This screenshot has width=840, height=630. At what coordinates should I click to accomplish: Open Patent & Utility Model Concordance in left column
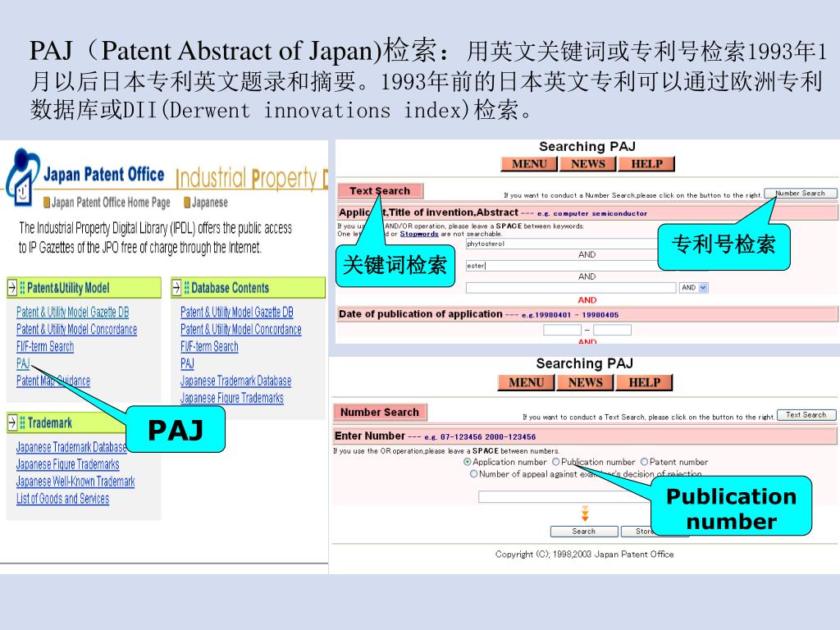point(76,329)
